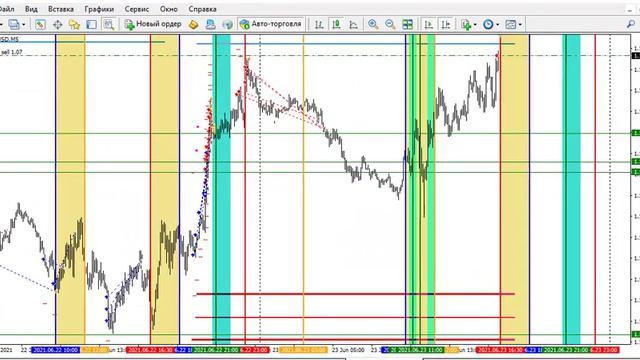This screenshot has height=360, width=640.
Task: Click the Новый ордер button
Action: 153,24
